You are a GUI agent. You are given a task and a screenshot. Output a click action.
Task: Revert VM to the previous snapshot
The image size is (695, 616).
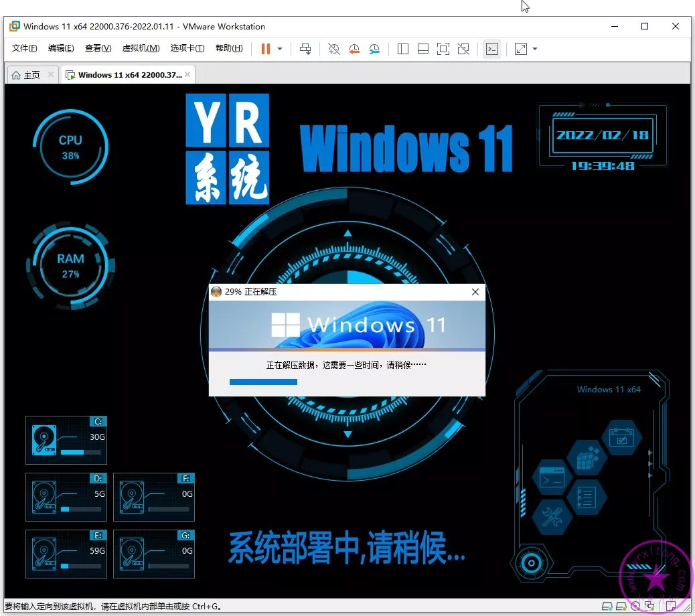(x=354, y=49)
